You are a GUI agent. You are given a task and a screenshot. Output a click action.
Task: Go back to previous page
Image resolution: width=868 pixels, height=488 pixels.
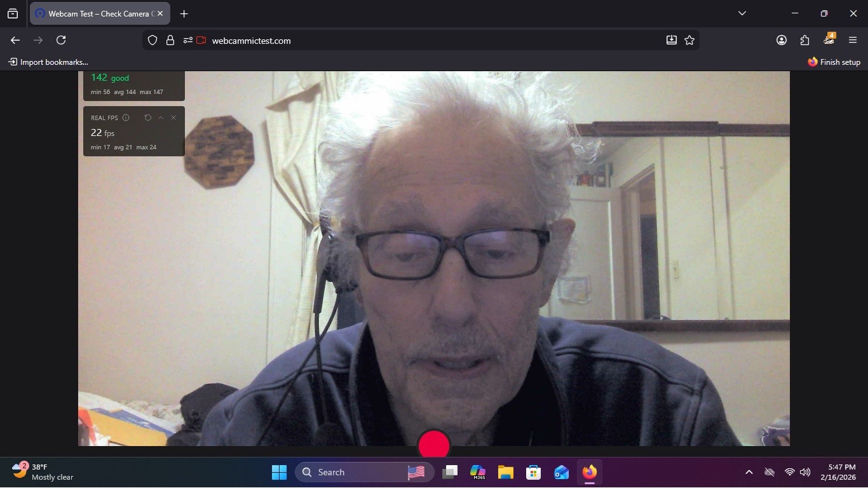(x=15, y=40)
